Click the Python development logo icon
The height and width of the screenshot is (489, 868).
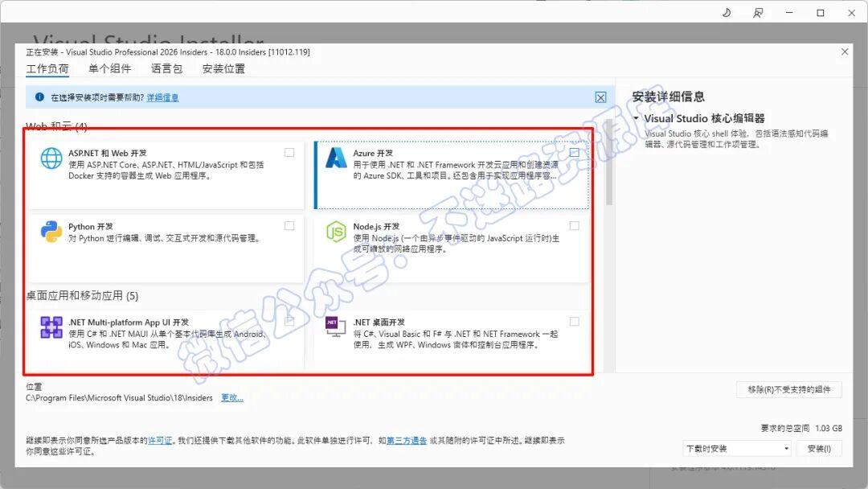coord(51,232)
